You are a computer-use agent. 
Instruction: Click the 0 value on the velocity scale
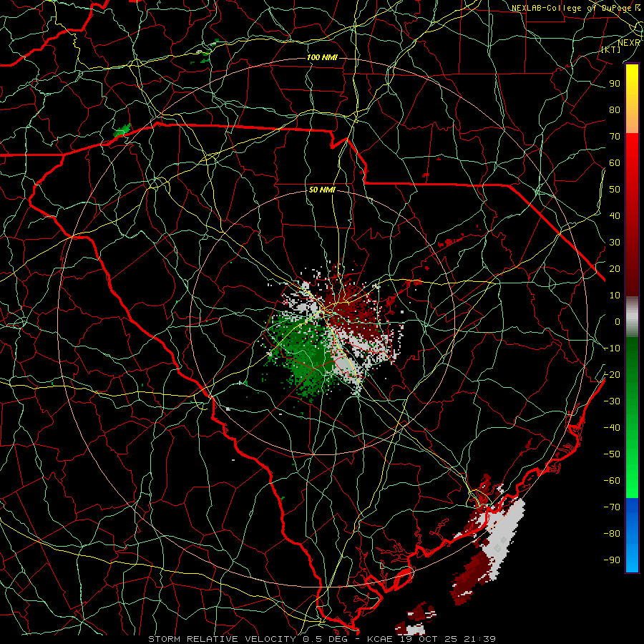point(618,321)
